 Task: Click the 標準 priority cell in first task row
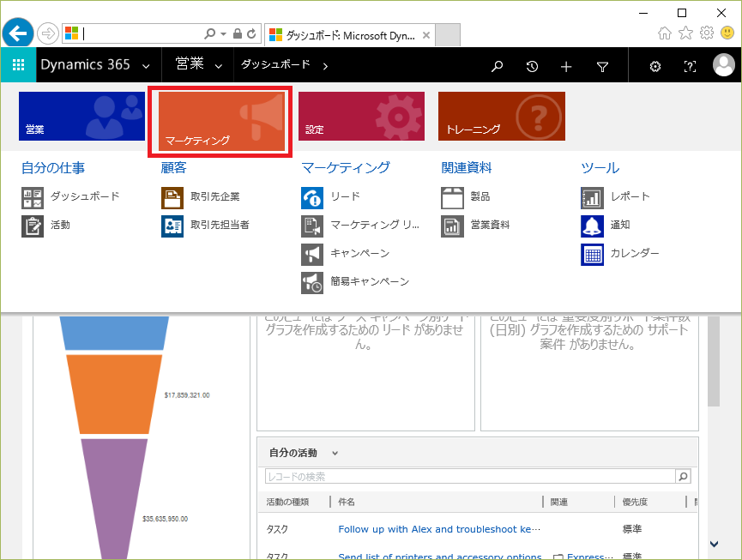pyautogui.click(x=632, y=529)
